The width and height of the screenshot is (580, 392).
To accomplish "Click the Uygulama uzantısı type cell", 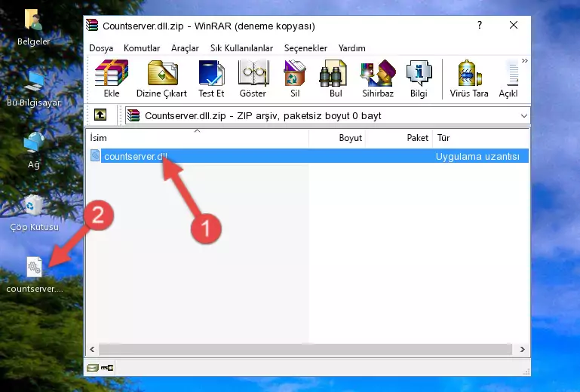I will pos(477,157).
